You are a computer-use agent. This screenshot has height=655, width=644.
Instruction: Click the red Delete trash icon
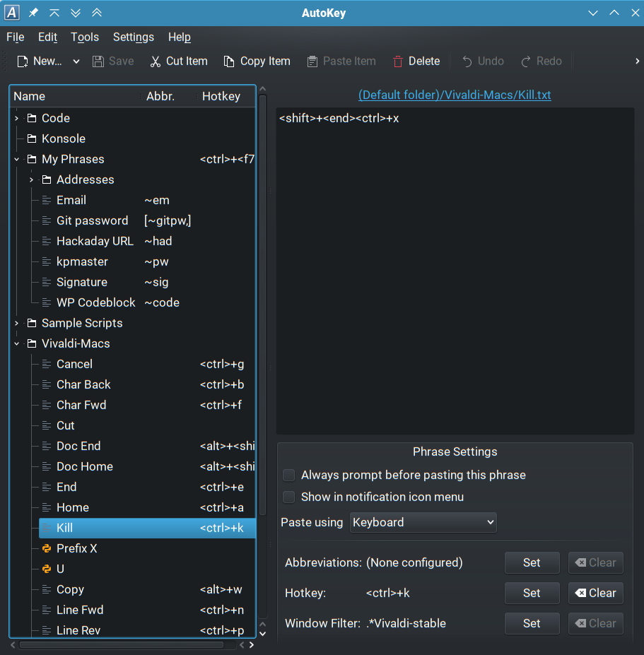tap(399, 61)
